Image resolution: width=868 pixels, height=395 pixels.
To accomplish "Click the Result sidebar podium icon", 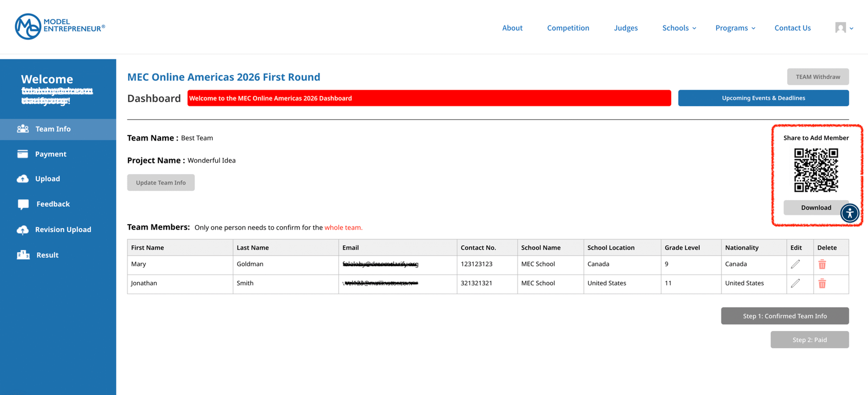I will click(x=23, y=255).
